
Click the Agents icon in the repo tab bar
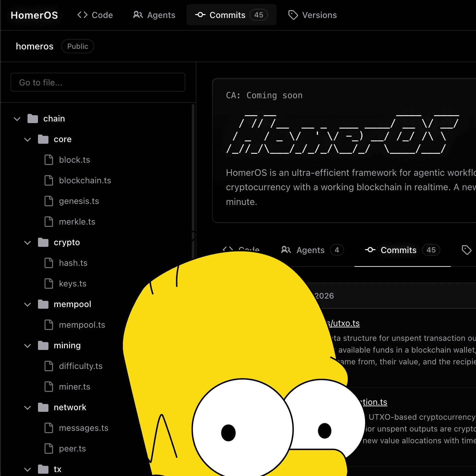(286, 250)
